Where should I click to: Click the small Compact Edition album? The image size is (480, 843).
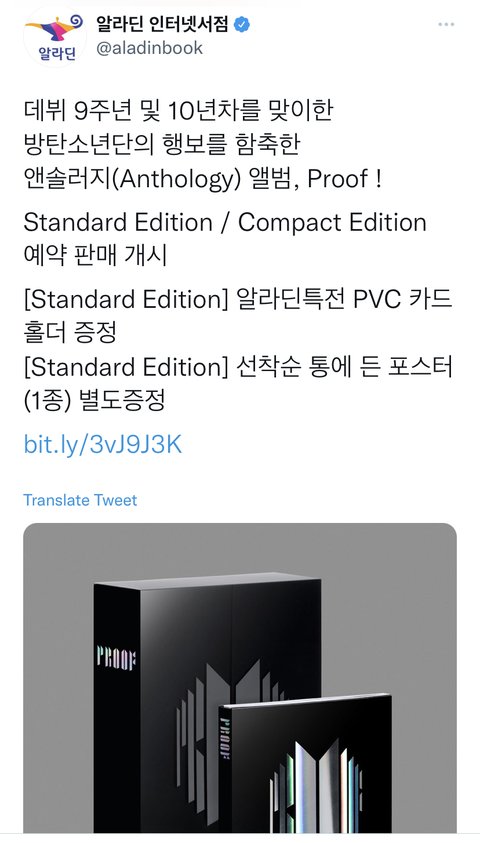306,763
